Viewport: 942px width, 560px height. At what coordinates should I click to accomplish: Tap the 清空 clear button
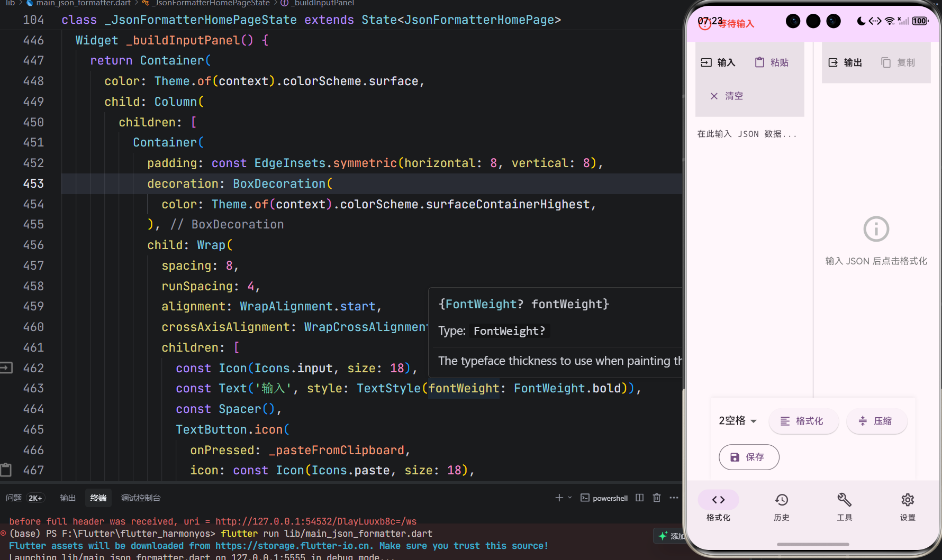coord(727,96)
